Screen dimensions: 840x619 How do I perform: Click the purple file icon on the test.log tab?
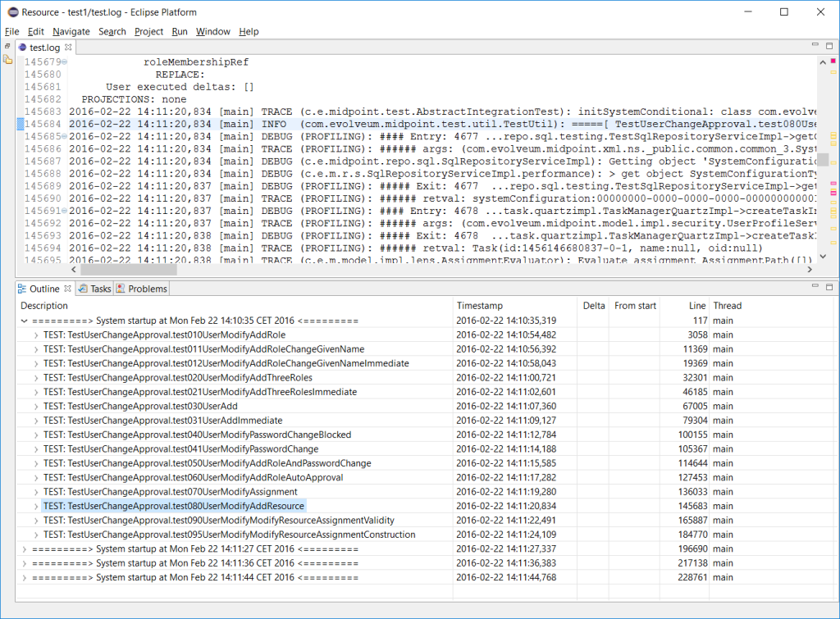pos(21,48)
